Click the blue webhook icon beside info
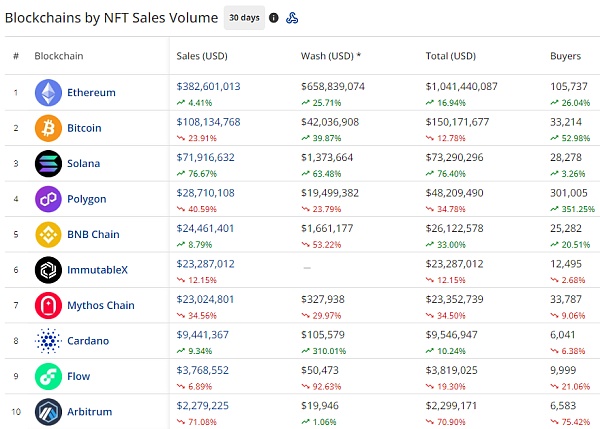The height and width of the screenshot is (429, 600). (292, 18)
